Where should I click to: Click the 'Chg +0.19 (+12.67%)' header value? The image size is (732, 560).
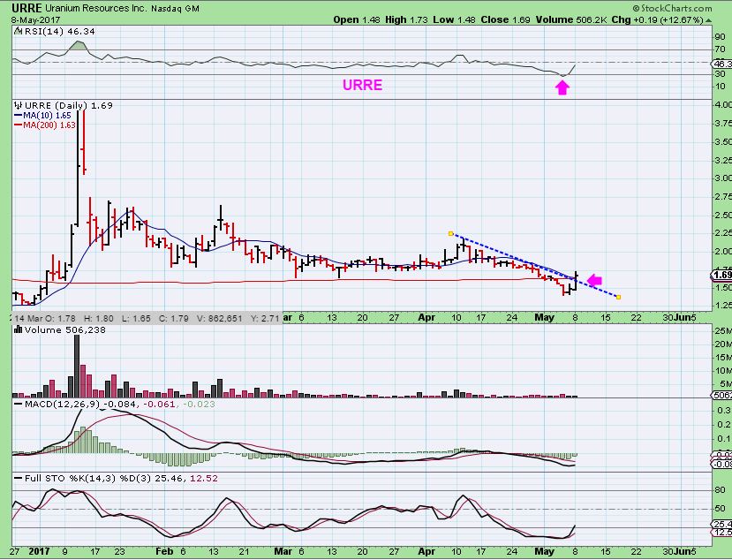coord(657,19)
